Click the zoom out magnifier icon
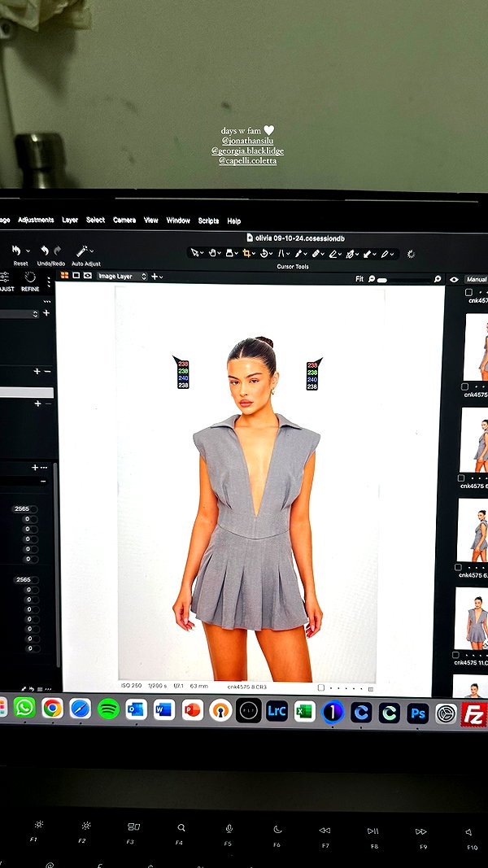488x868 pixels. coord(371,279)
